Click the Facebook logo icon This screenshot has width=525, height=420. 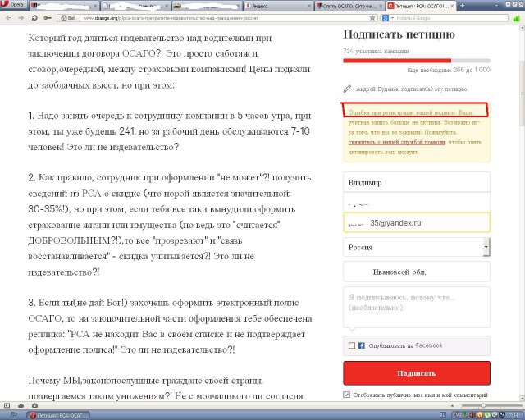362,345
